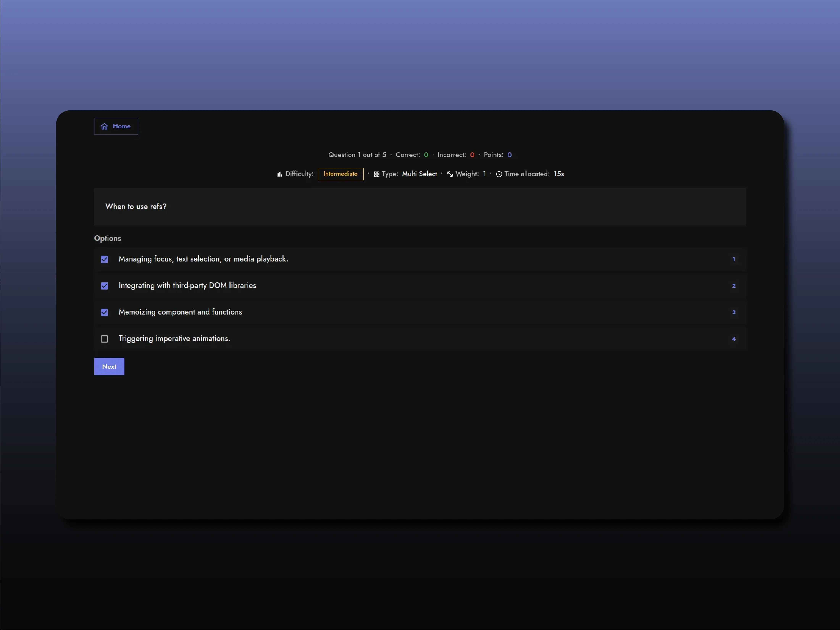Click the Weight arrows icon

tap(450, 174)
